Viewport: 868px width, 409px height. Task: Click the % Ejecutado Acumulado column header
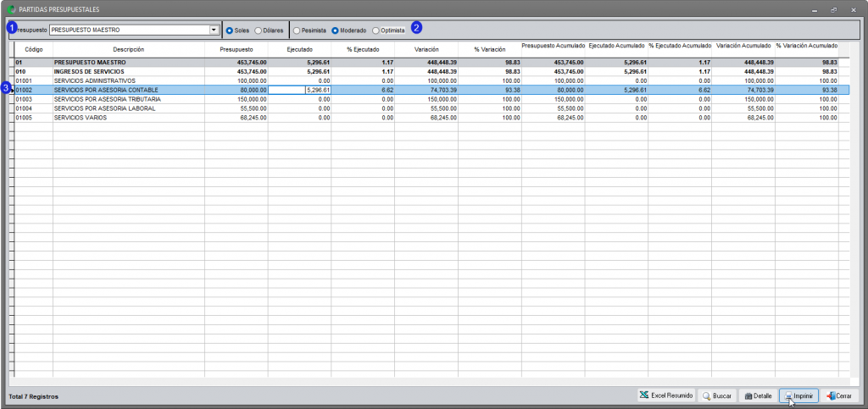tap(680, 46)
